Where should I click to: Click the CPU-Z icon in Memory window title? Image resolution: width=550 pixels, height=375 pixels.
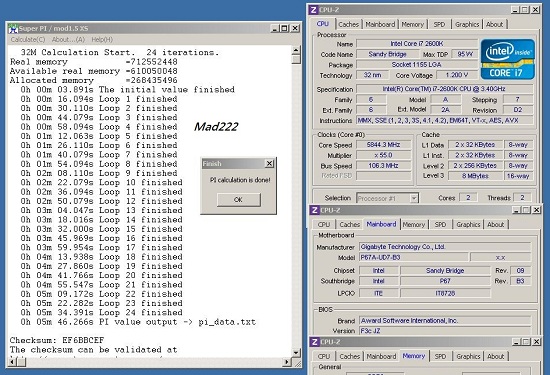tap(315, 342)
